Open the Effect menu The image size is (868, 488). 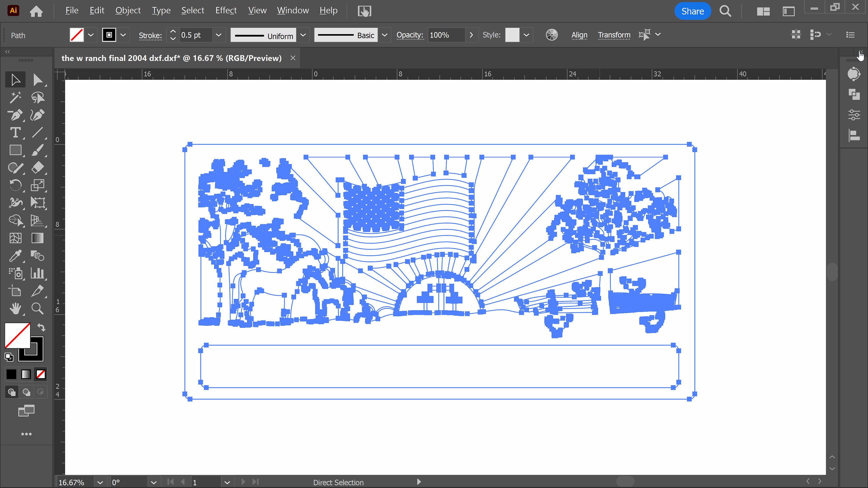[x=226, y=10]
